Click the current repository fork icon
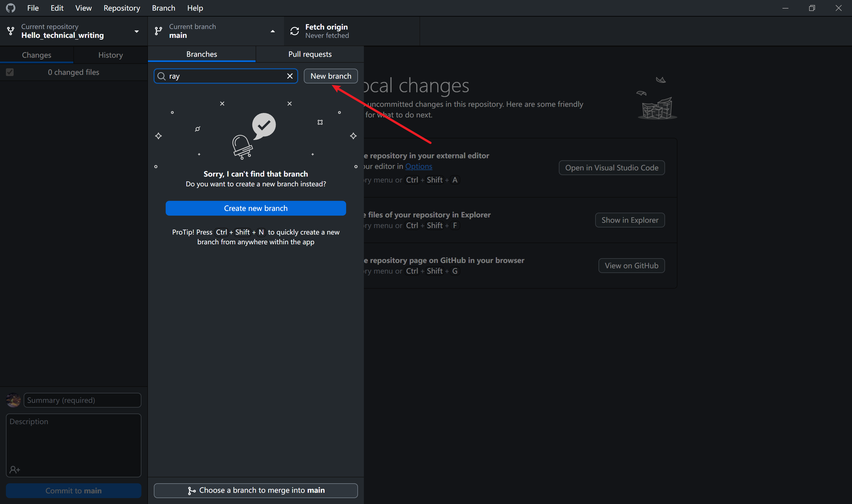The image size is (852, 504). pyautogui.click(x=11, y=31)
